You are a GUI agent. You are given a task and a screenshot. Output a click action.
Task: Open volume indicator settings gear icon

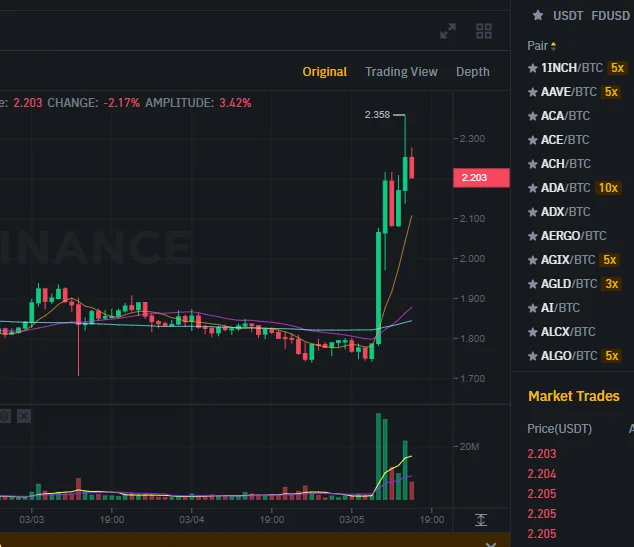[x=5, y=416]
